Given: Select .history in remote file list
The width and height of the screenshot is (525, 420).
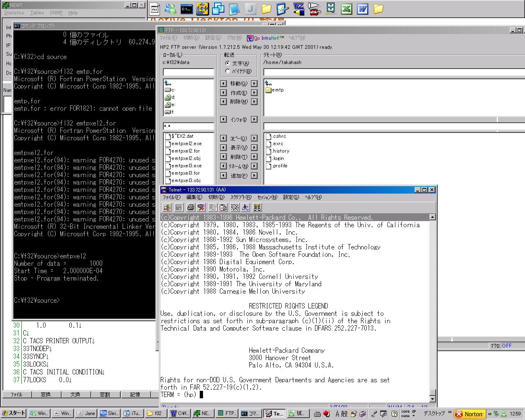Looking at the screenshot, I should click(278, 151).
